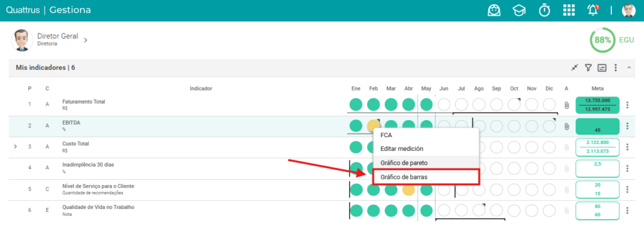This screenshot has width=644, height=229.
Task: Click Faturamento Total Ene green circle
Action: click(356, 104)
